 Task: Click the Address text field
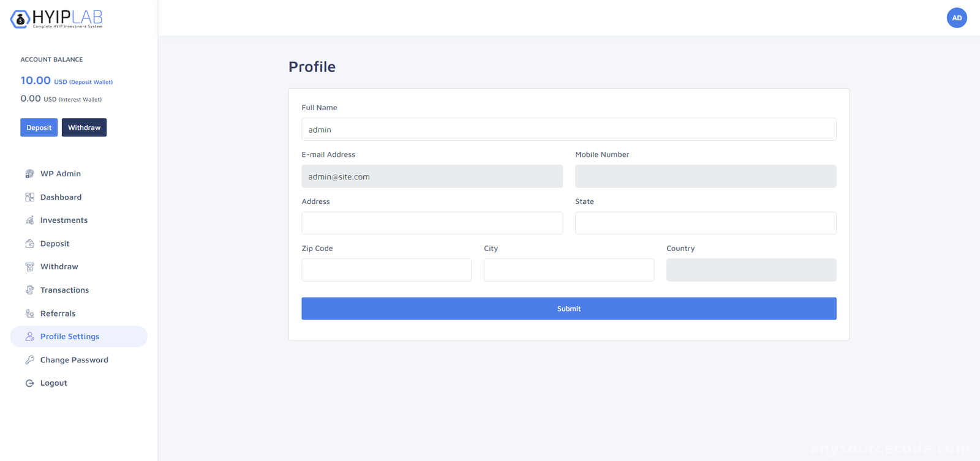pos(432,223)
